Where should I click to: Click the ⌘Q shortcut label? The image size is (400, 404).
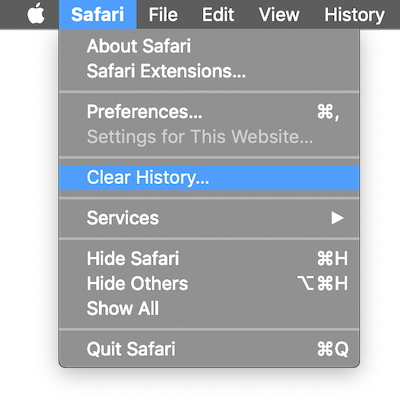[x=333, y=349]
